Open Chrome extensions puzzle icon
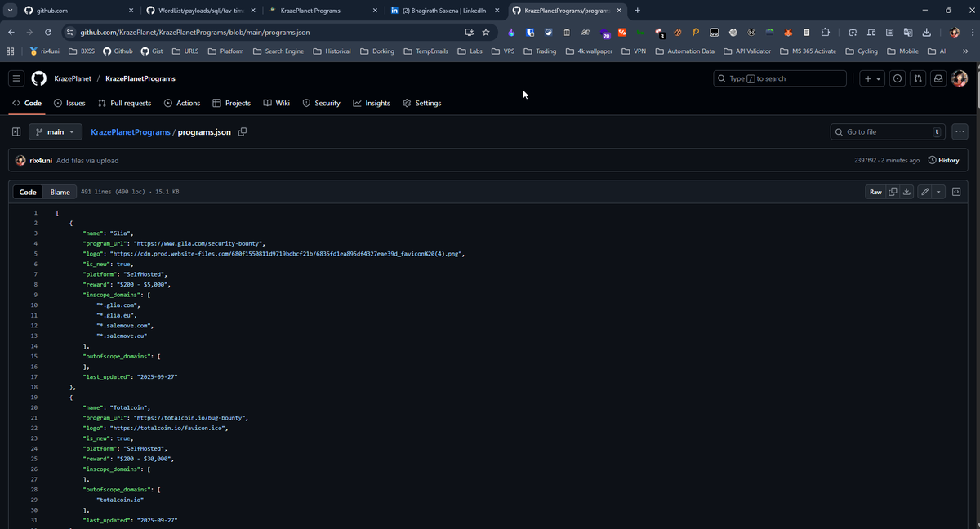This screenshot has width=980, height=529. point(825,32)
